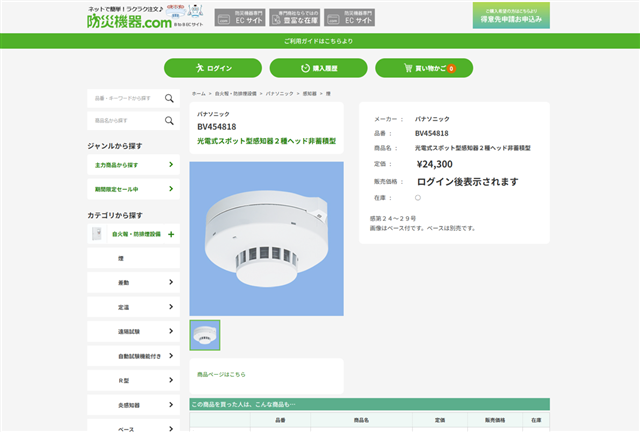The height and width of the screenshot is (432, 640).
Task: Open 購入履歴 purchase history
Action: 319,68
